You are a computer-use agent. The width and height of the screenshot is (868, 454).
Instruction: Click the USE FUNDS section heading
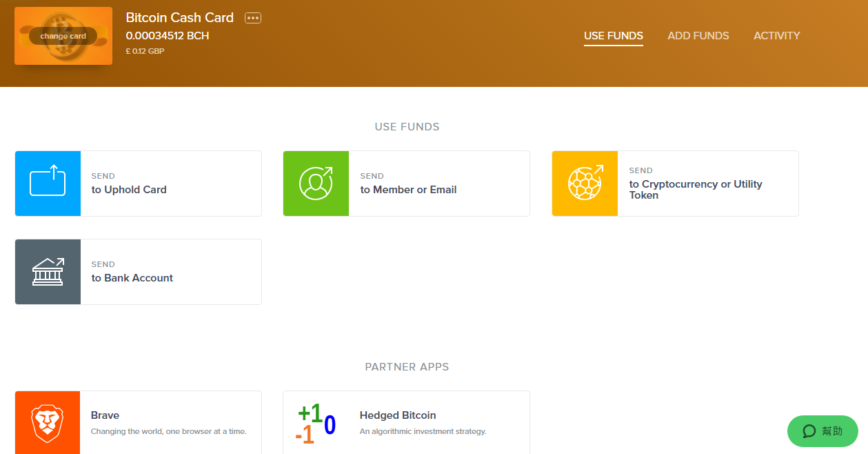(x=407, y=127)
